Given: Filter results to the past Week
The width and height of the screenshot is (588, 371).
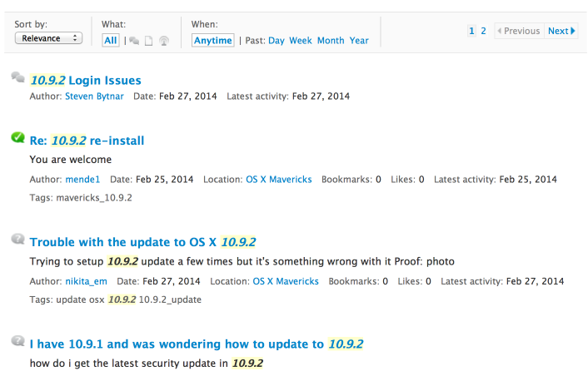Looking at the screenshot, I should [300, 40].
